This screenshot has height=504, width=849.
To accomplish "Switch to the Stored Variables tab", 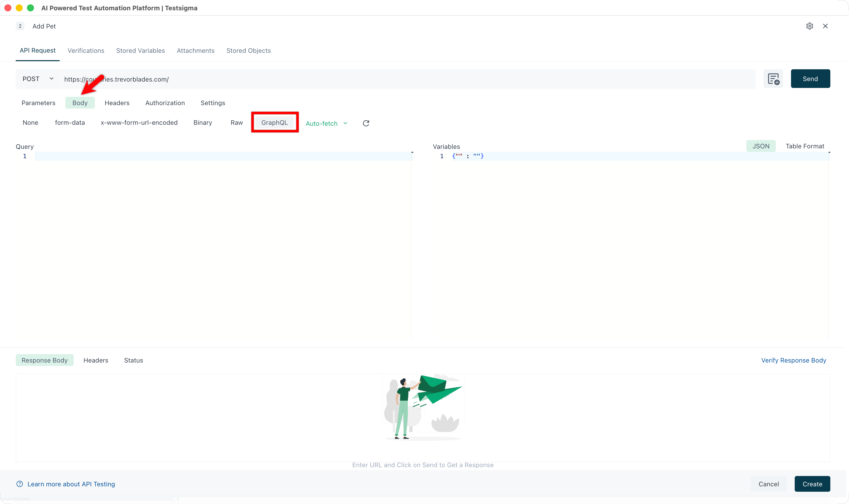I will coord(140,50).
